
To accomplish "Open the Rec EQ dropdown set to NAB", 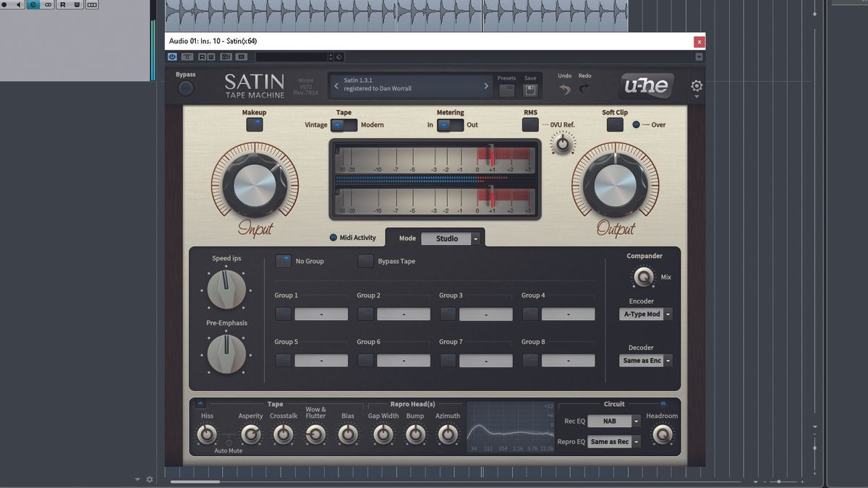I will pyautogui.click(x=612, y=420).
